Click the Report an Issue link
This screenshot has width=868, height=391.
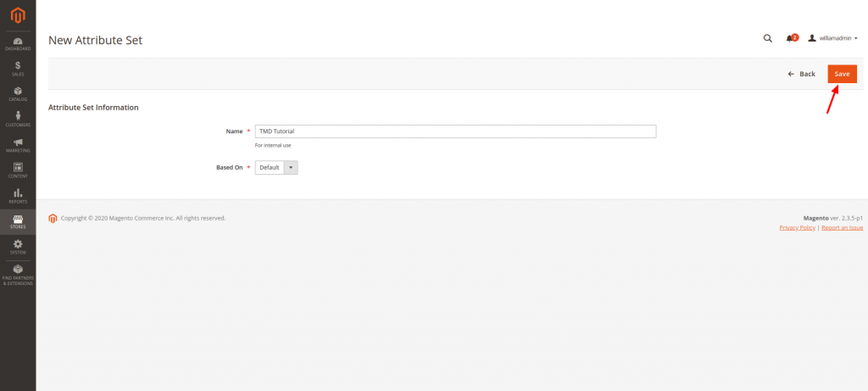[842, 228]
